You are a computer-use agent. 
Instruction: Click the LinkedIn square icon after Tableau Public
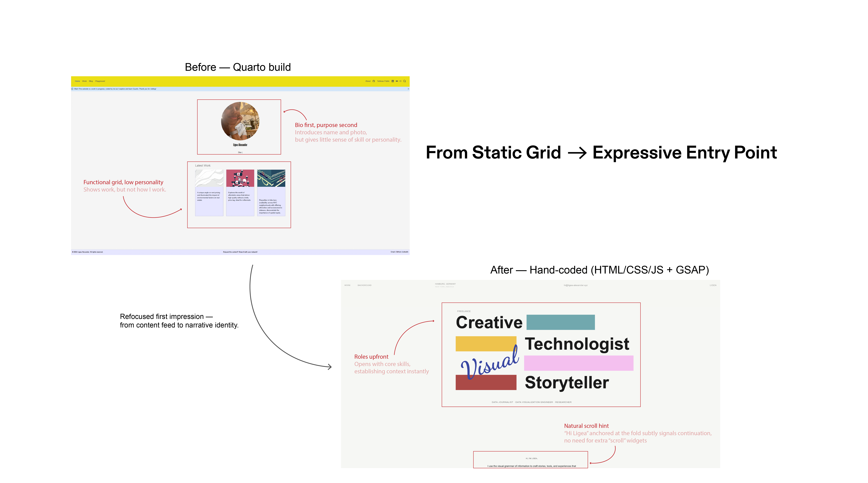(x=393, y=81)
